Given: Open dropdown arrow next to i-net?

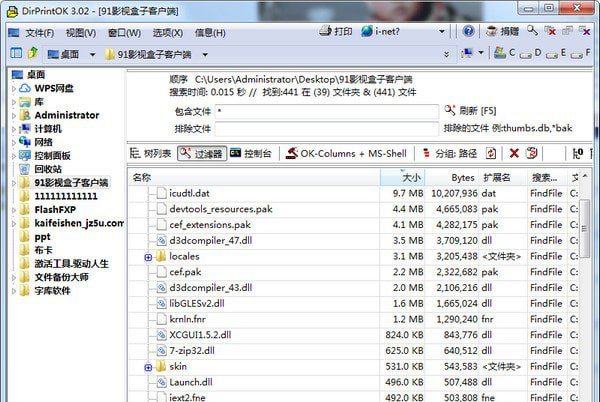Looking at the screenshot, I should 442,31.
